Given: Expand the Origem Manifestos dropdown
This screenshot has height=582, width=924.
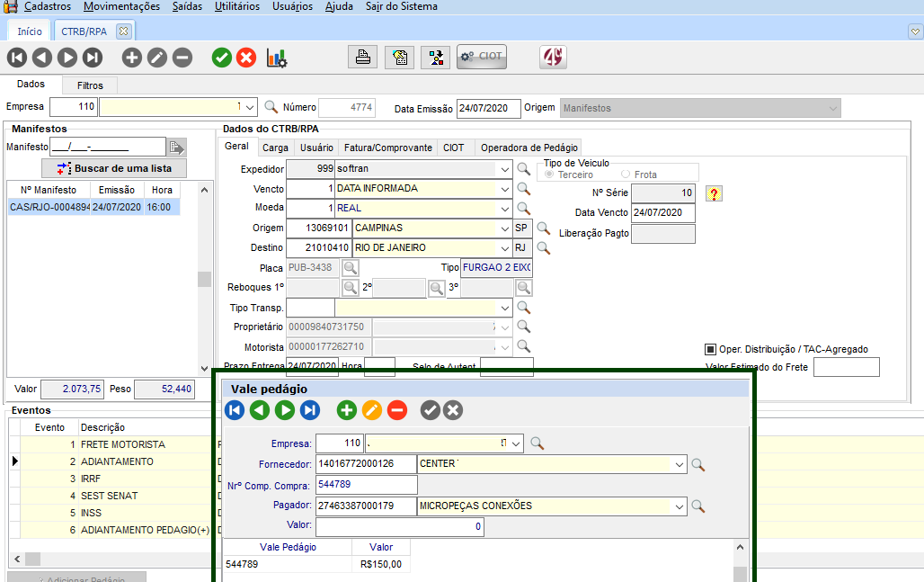Looking at the screenshot, I should 832,108.
